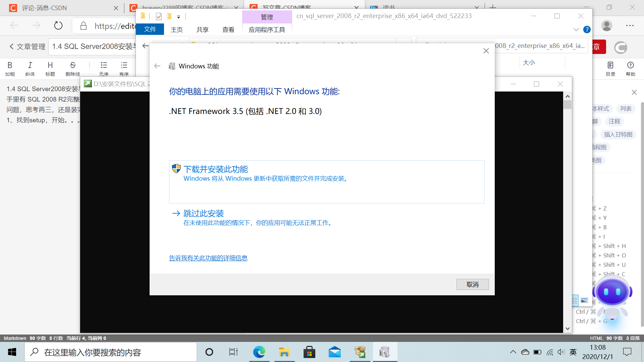Open the Windows Start menu
Screen dimensions: 644x362
[x=12, y=352]
